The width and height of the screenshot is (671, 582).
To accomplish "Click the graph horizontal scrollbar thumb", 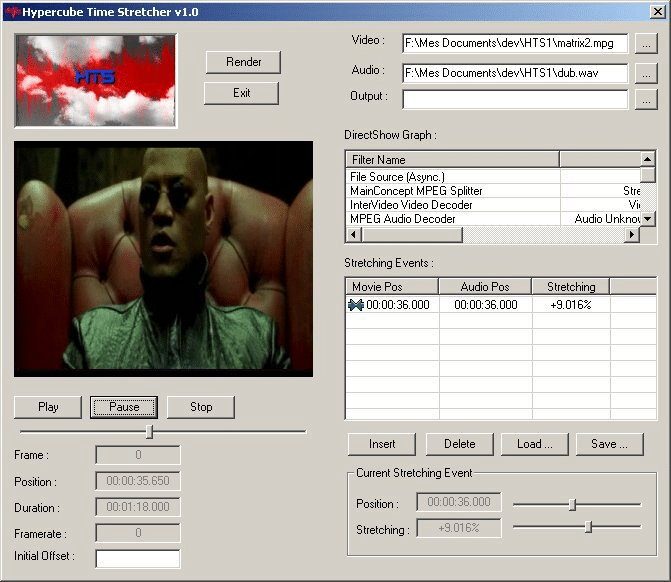I will [x=412, y=235].
